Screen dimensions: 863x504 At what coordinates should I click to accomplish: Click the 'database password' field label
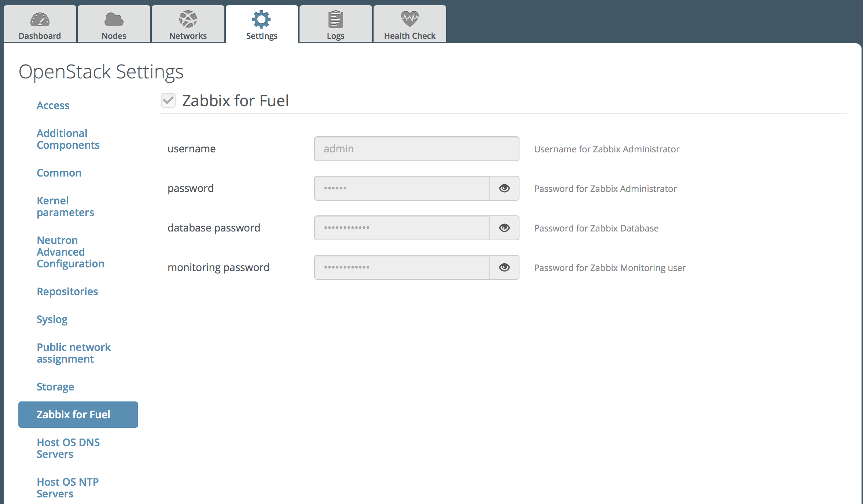click(214, 228)
